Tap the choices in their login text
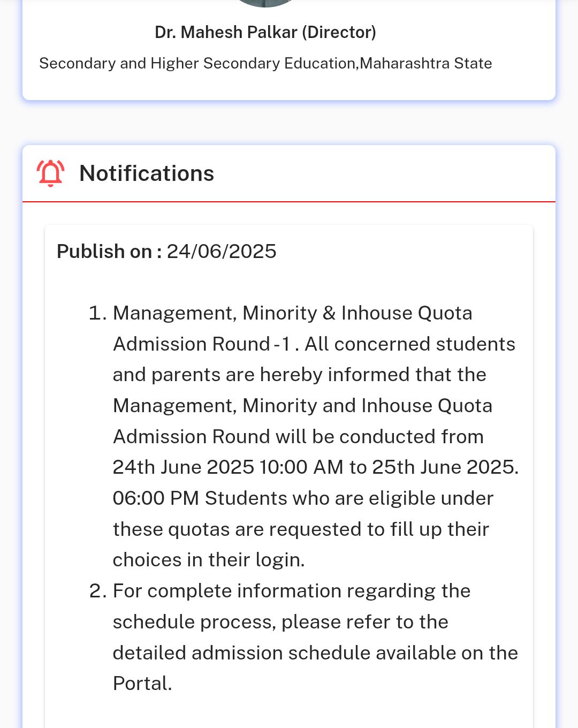This screenshot has height=728, width=578. pyautogui.click(x=209, y=560)
